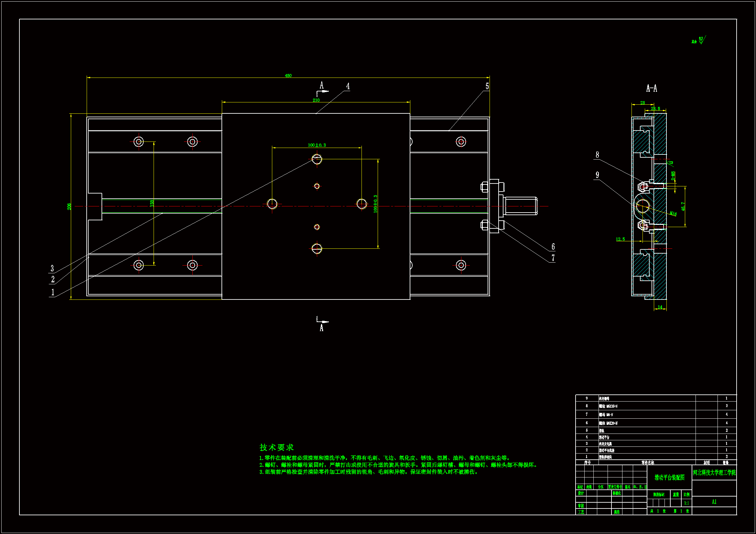
Task: Select part balloon number 8 near section view
Action: coord(597,155)
